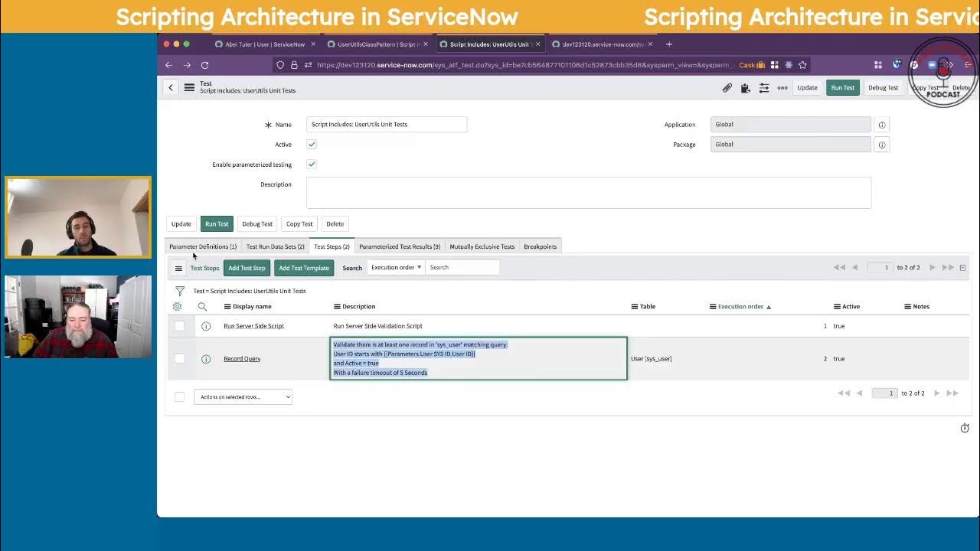Viewport: 980px width, 551px height.
Task: Open a new browser tab
Action: click(x=668, y=44)
